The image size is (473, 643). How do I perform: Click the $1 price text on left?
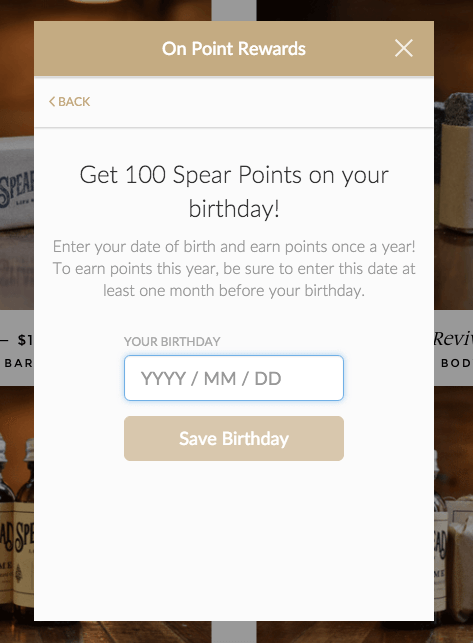pyautogui.click(x=25, y=340)
